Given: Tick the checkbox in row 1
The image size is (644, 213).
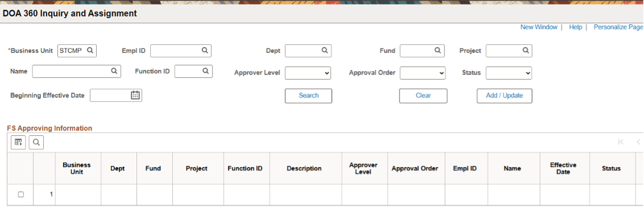Looking at the screenshot, I should (21, 194).
